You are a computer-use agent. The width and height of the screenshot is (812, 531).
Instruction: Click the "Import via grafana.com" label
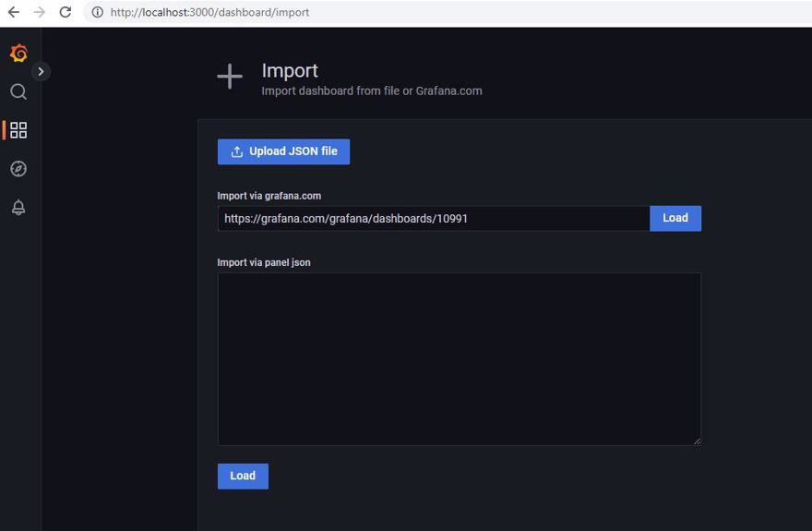click(x=269, y=196)
